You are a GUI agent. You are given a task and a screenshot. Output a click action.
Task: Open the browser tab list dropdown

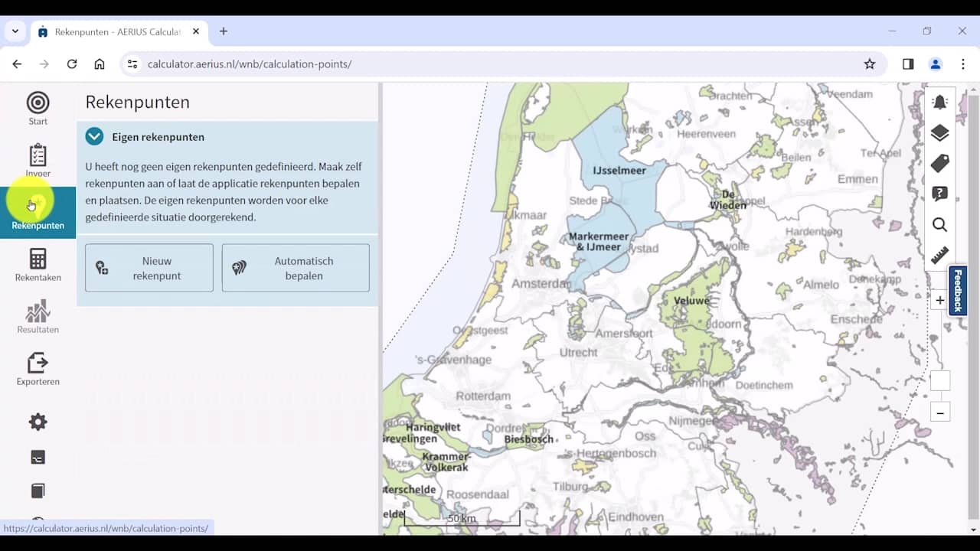15,31
